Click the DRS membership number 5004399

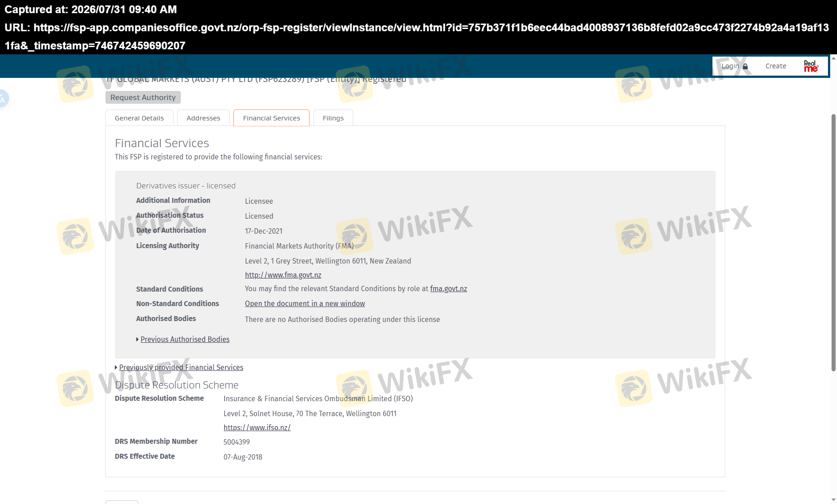click(x=236, y=442)
